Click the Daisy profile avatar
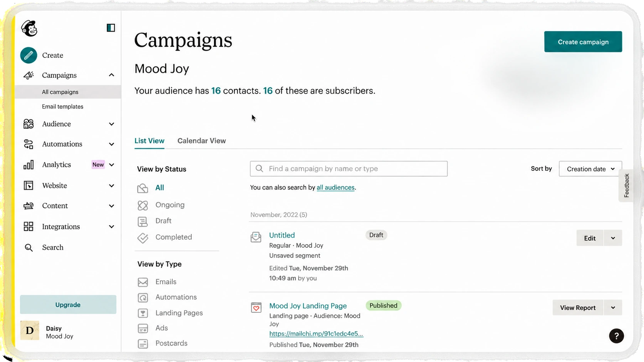This screenshot has width=644, height=362. 30,330
